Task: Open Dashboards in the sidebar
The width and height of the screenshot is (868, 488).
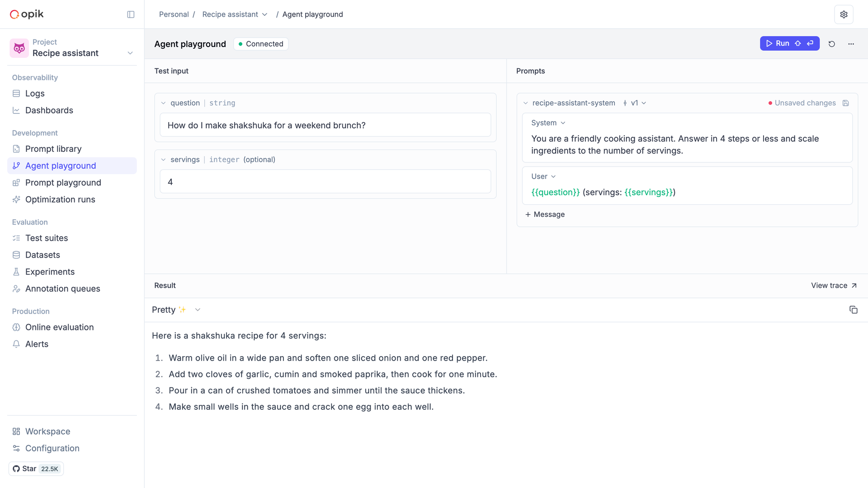Action: 72,110
